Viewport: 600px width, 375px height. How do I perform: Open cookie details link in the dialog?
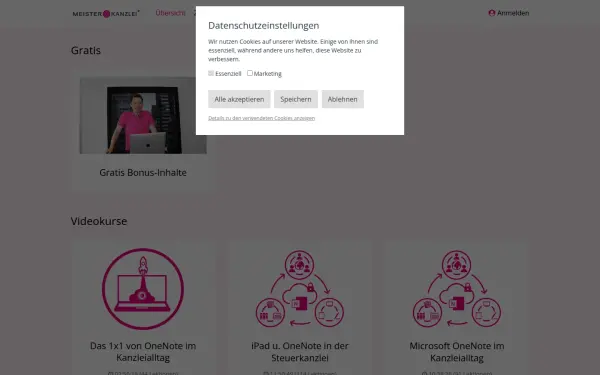coord(261,118)
